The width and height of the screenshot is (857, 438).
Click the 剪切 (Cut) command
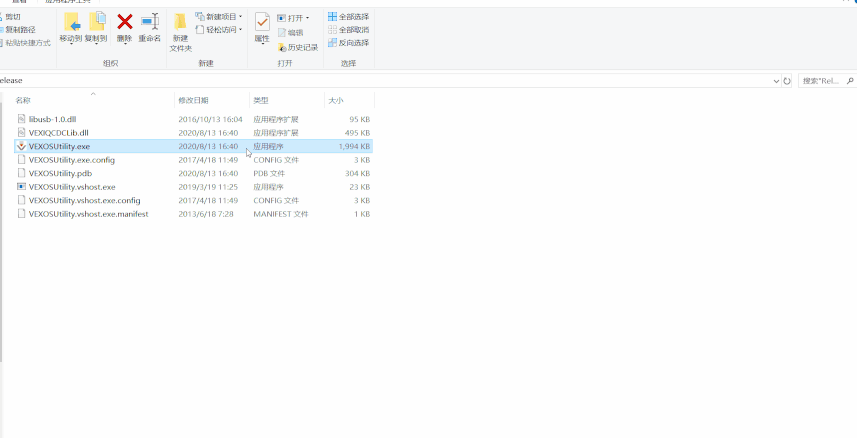[x=10, y=17]
